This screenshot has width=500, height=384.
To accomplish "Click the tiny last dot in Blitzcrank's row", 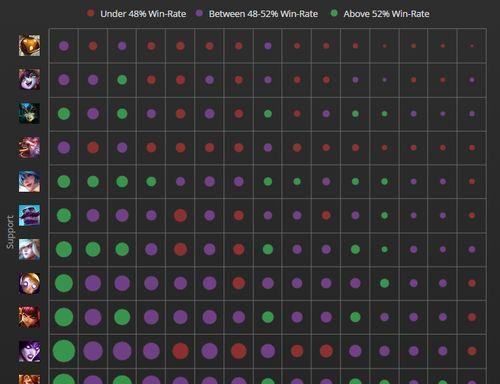I will click(x=472, y=46).
